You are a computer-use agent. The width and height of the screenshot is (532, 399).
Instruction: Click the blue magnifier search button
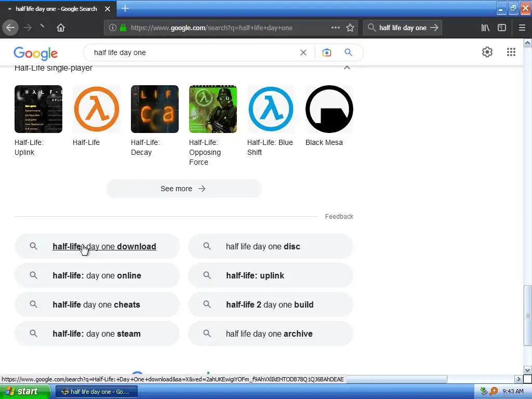(349, 52)
